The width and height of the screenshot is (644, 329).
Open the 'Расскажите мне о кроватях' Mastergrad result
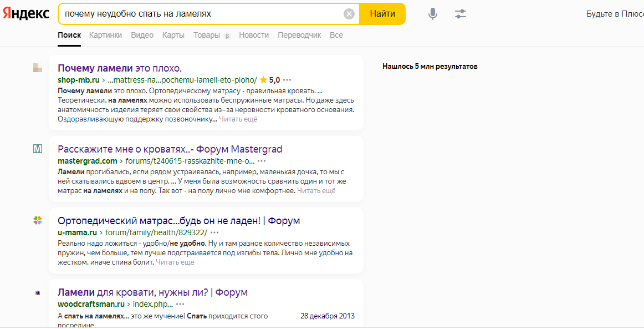170,149
